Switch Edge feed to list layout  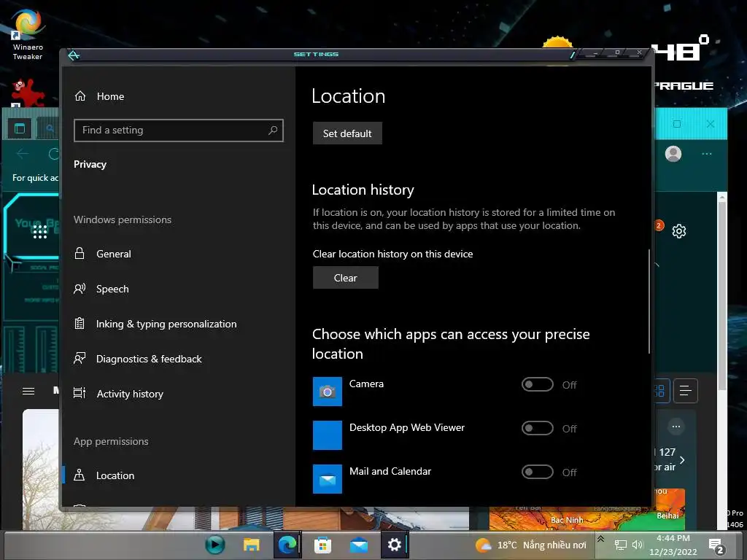point(686,391)
